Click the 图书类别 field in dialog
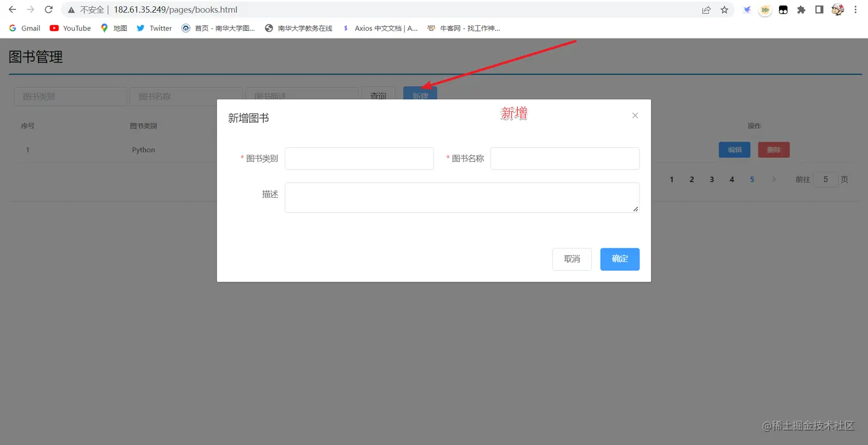 click(359, 158)
